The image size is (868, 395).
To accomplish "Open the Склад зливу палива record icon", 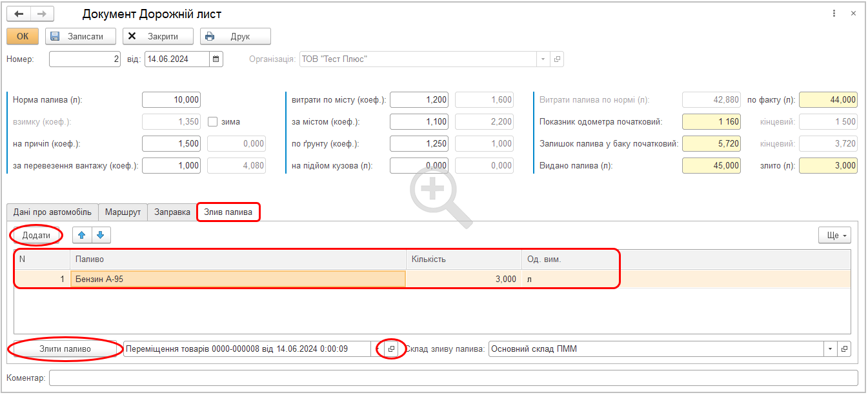I will [844, 349].
